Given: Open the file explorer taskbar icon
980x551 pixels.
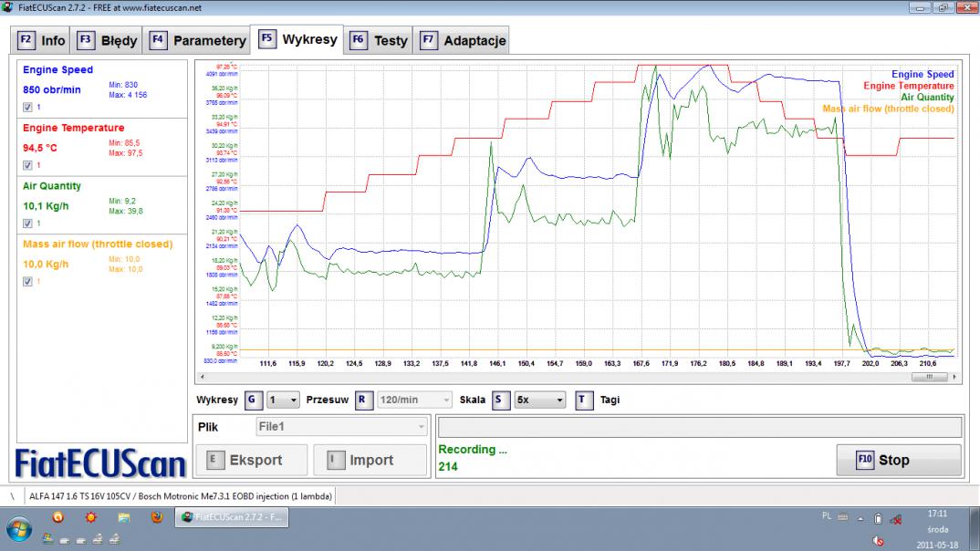Looking at the screenshot, I should point(121,517).
